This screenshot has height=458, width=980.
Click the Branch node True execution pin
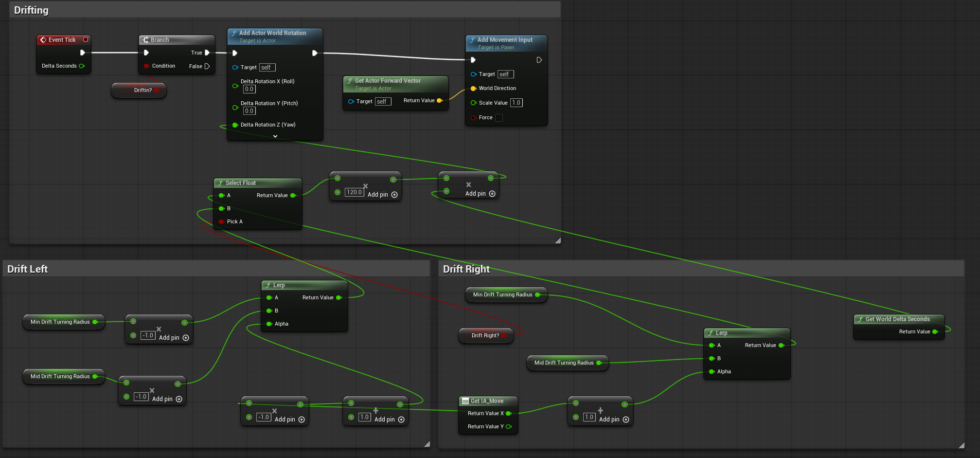click(x=207, y=53)
